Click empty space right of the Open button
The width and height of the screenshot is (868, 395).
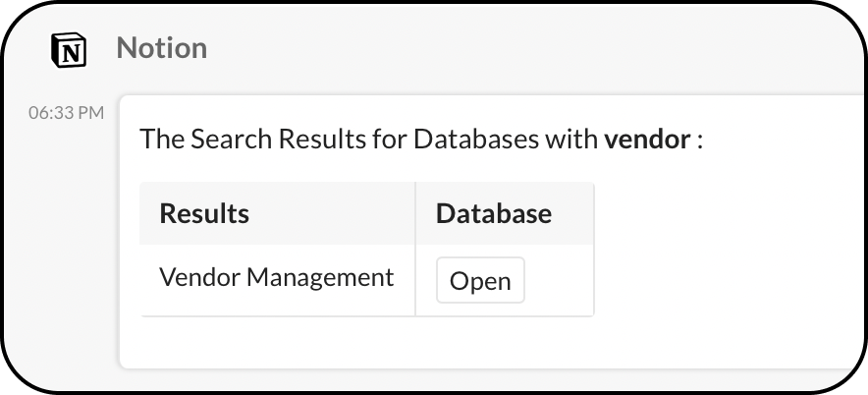click(560, 281)
